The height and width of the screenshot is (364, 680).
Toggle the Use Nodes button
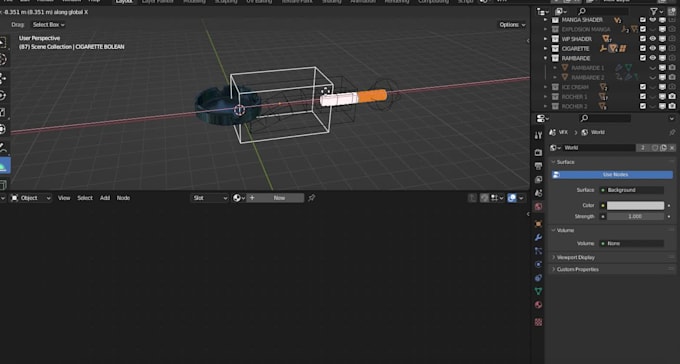pos(612,174)
